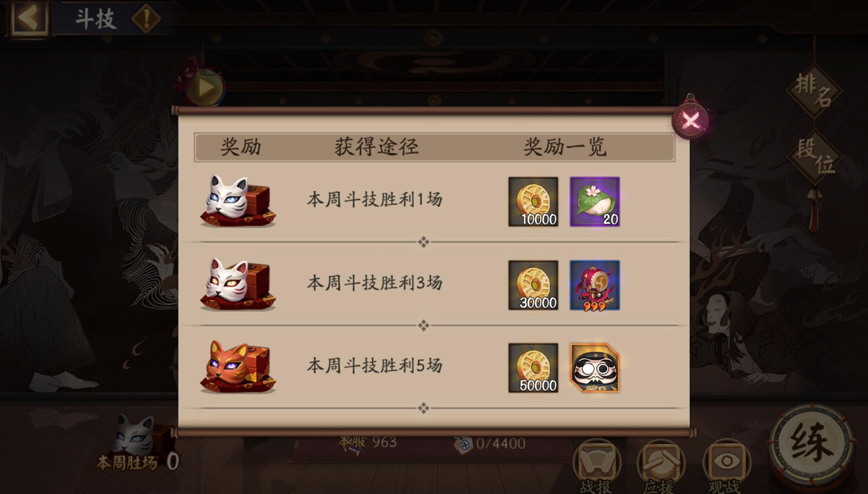Screen dimensions: 868x494
Task: Open the 战报 battle report
Action: (x=596, y=467)
